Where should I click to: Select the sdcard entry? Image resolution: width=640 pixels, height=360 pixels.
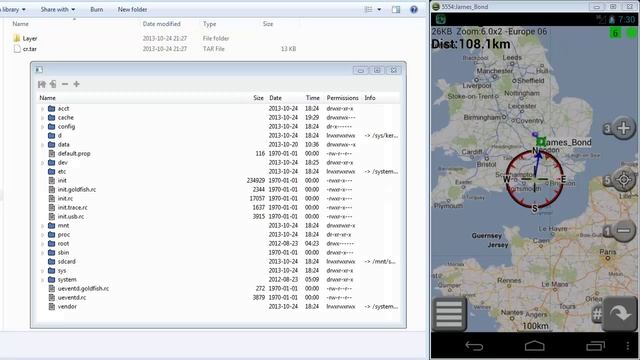[219, 262]
